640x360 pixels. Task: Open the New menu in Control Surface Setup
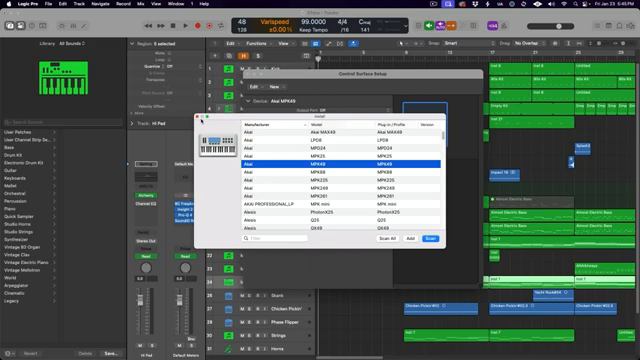click(x=276, y=87)
